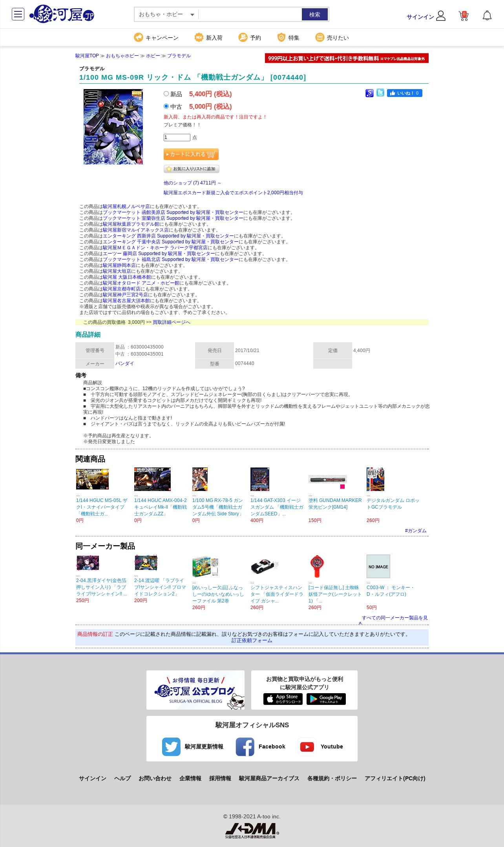This screenshot has height=847, width=504.
Task: Click the カートに入れる add-to-cart button
Action: click(x=191, y=154)
